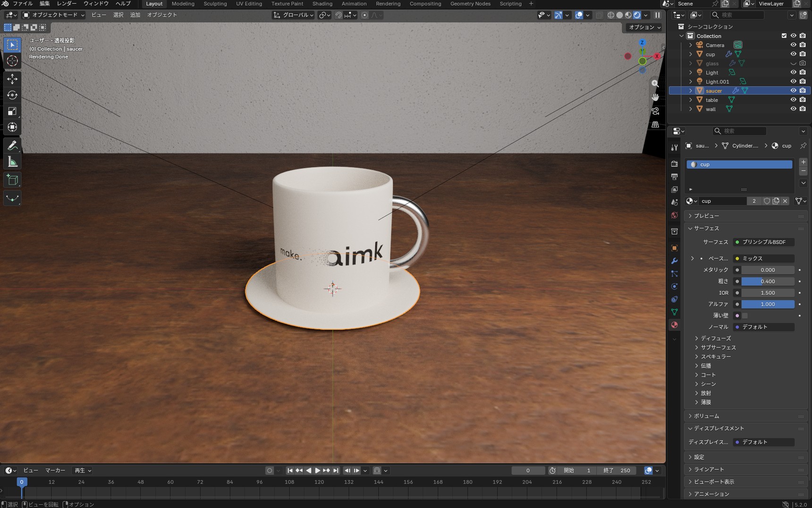Select the Rotate tool
The width and height of the screenshot is (812, 508).
pos(12,95)
